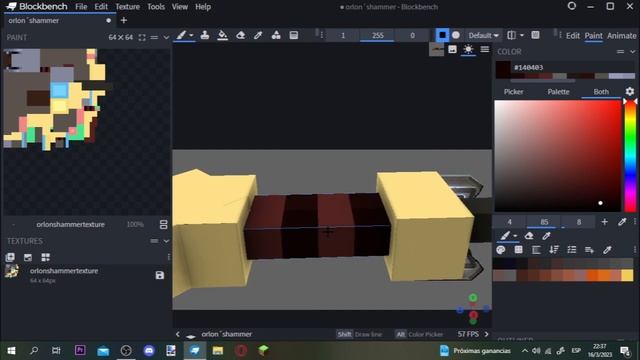The image size is (640, 360).
Task: Open mirror painting options arrow
Action: click(x=522, y=36)
